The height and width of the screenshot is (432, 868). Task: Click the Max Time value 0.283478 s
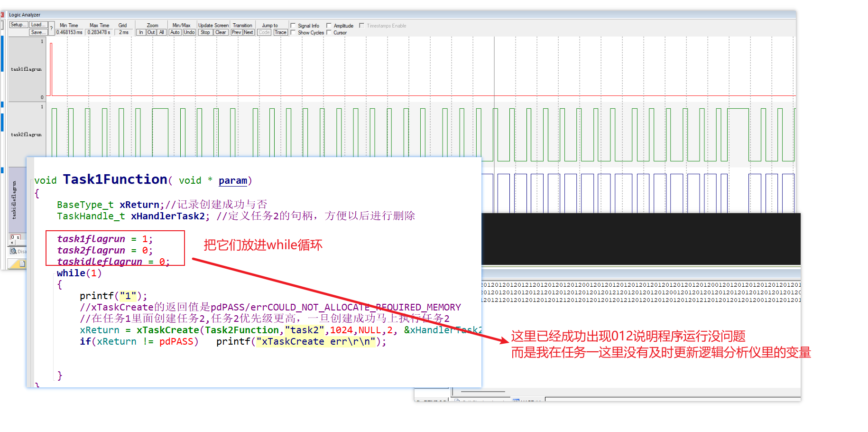pyautogui.click(x=99, y=32)
